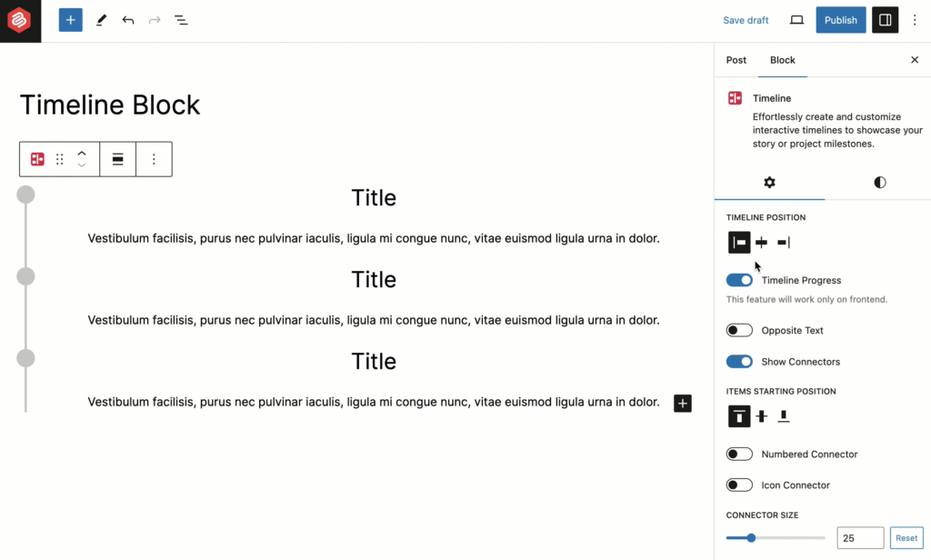Screen dimensions: 931x560
Task: Open the block inserter
Action: click(x=70, y=19)
